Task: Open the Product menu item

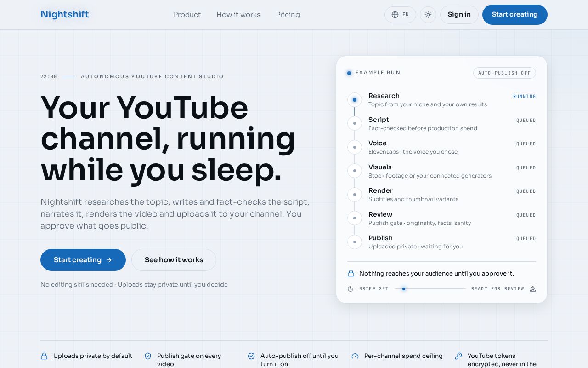Action: [187, 15]
